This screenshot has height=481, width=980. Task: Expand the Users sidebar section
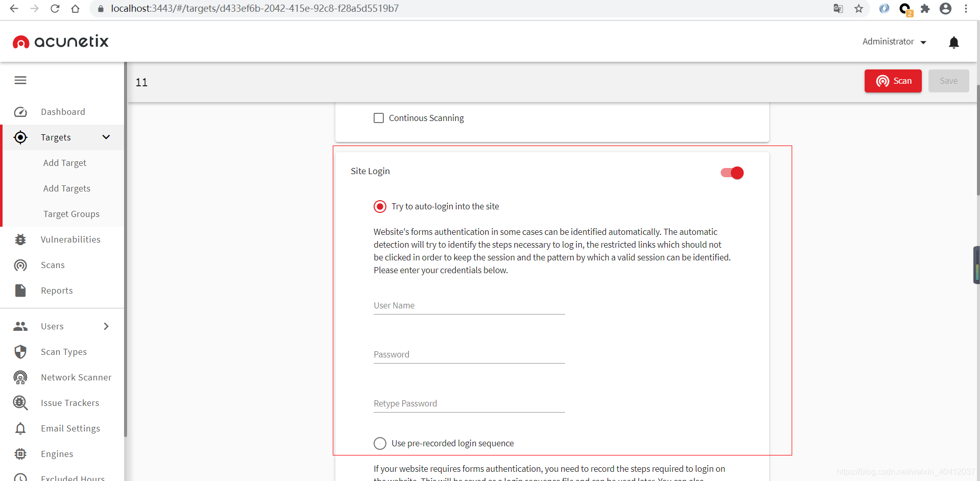[x=106, y=326]
